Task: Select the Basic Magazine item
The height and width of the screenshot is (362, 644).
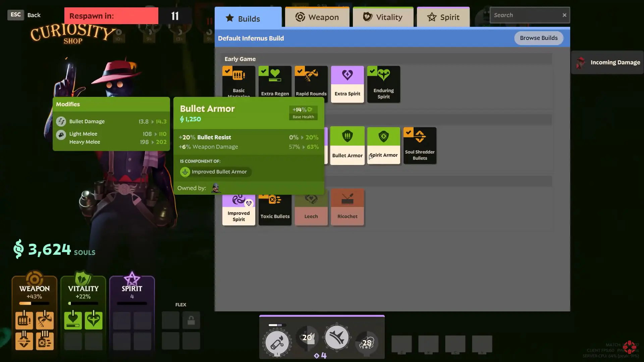Action: (x=238, y=82)
